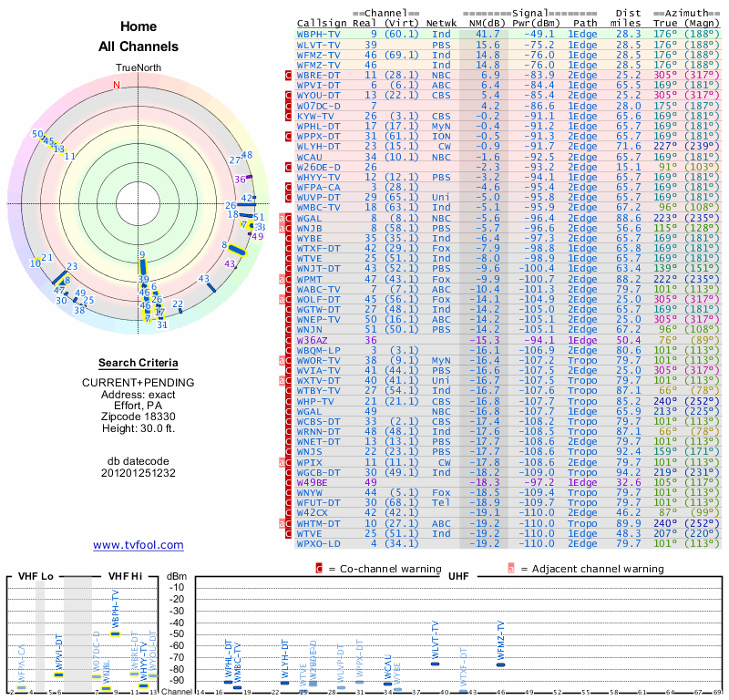
Task: Click channel 50 label on radar plot
Action: [37, 134]
